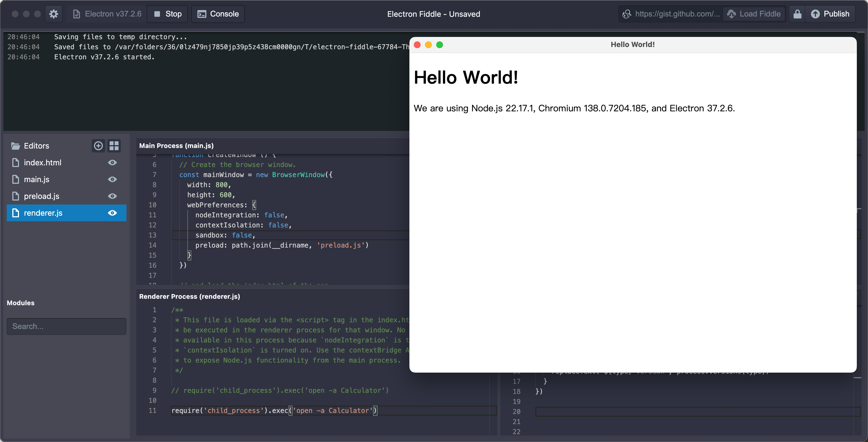This screenshot has height=442, width=868.
Task: Publish the fiddle to GitHub
Action: tap(830, 14)
